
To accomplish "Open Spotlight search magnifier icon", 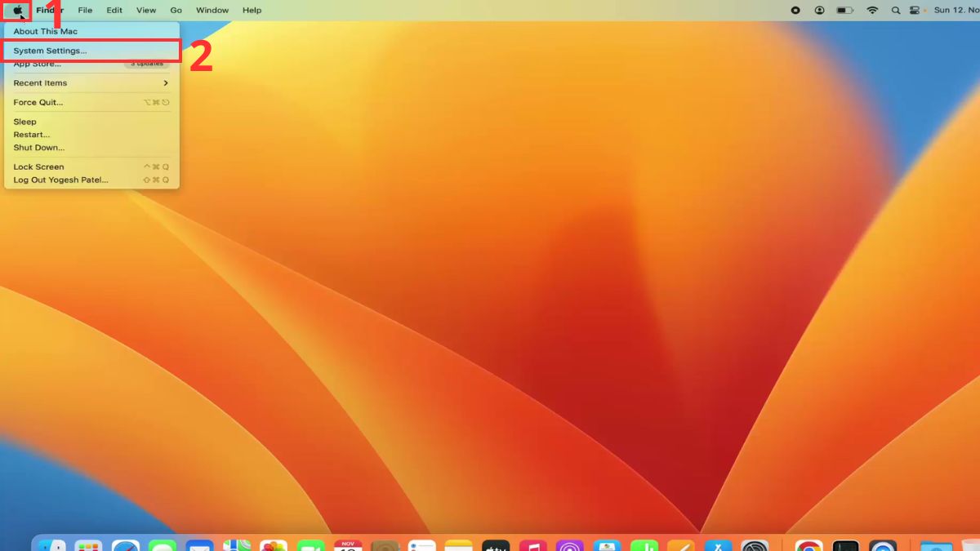I will point(895,11).
